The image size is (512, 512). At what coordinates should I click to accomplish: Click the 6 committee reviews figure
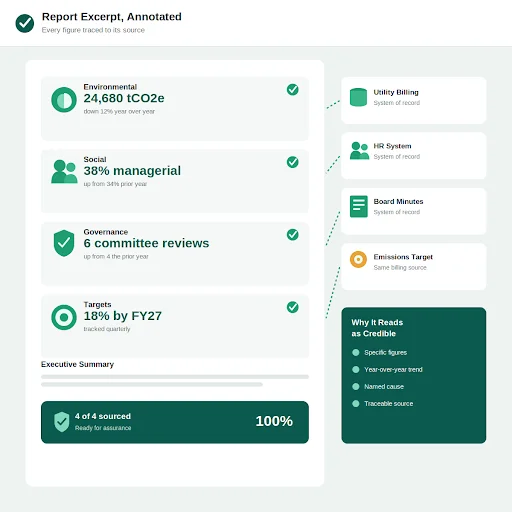(146, 243)
